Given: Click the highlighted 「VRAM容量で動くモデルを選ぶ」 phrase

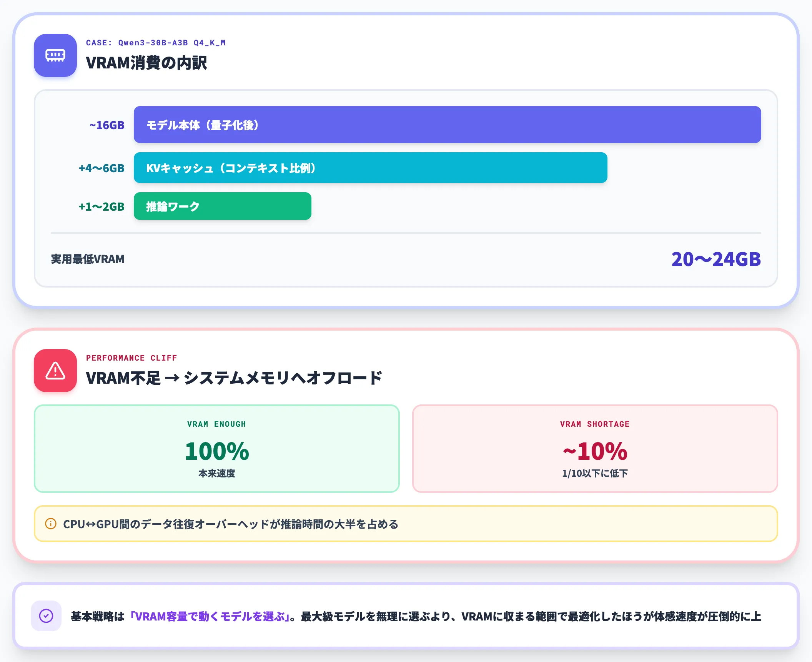Looking at the screenshot, I should (210, 616).
